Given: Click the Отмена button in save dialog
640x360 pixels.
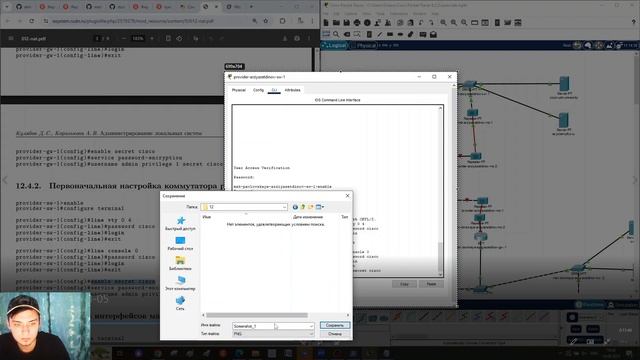Looking at the screenshot, I should (x=335, y=334).
